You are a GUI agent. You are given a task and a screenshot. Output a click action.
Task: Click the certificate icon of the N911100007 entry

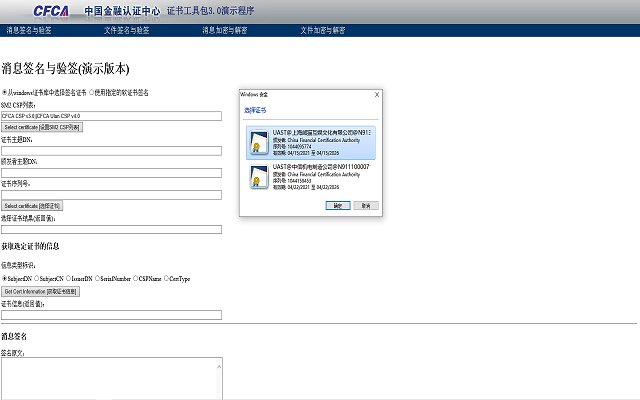click(259, 177)
